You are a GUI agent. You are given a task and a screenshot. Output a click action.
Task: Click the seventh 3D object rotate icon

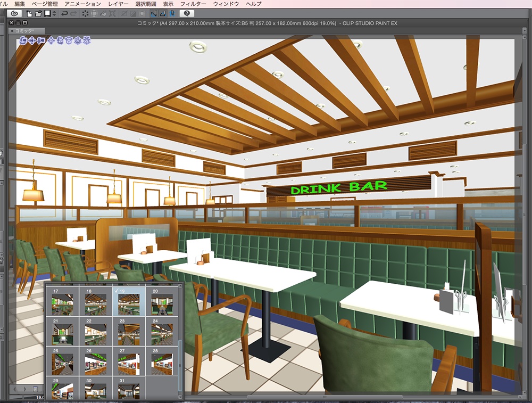(x=78, y=41)
